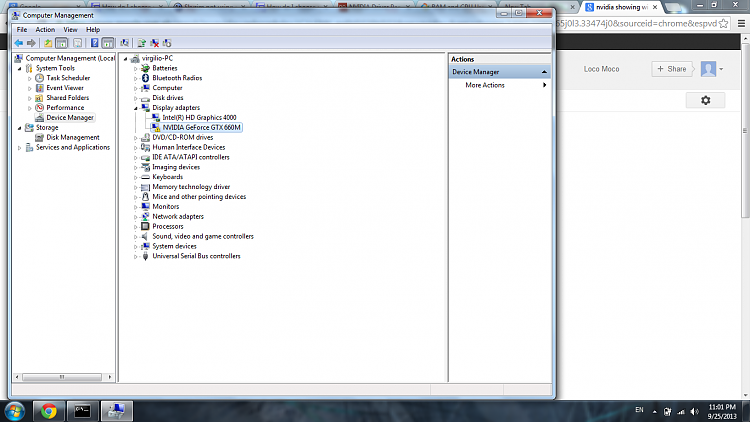
Task: Click the Share button in Chrome page
Action: click(672, 69)
